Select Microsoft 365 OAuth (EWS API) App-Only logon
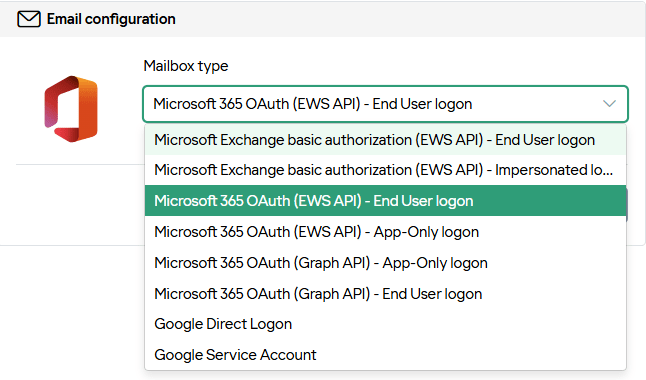This screenshot has width=646, height=380. pyautogui.click(x=385, y=232)
